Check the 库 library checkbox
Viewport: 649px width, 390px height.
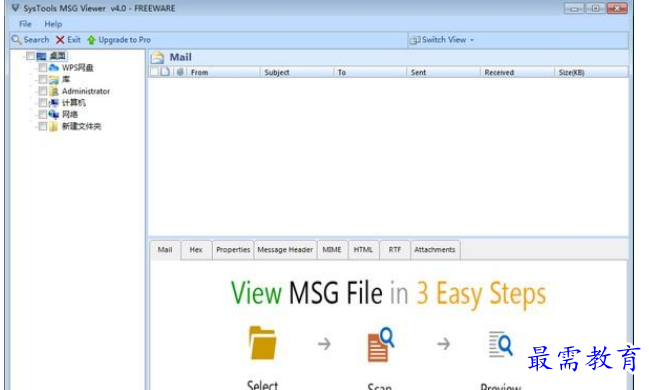(43, 79)
